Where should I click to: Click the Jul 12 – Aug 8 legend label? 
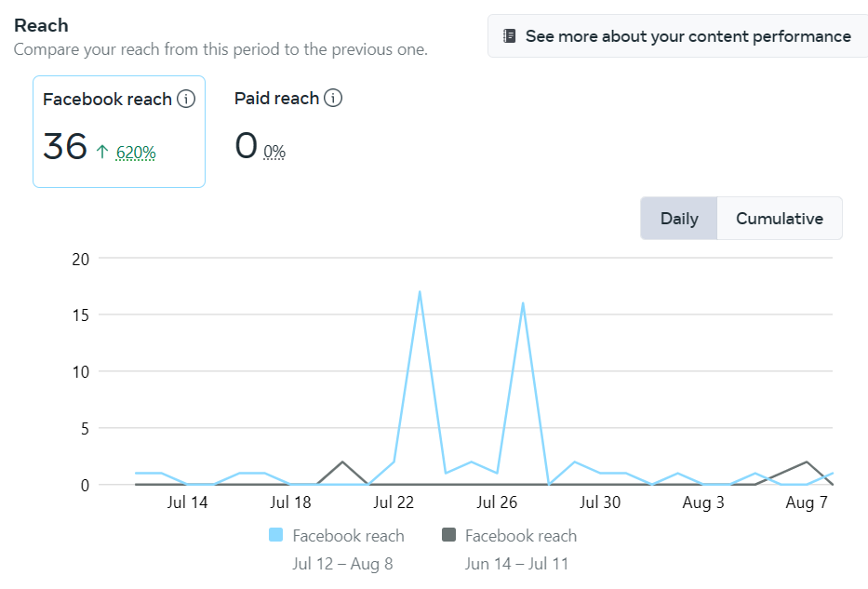pyautogui.click(x=342, y=564)
